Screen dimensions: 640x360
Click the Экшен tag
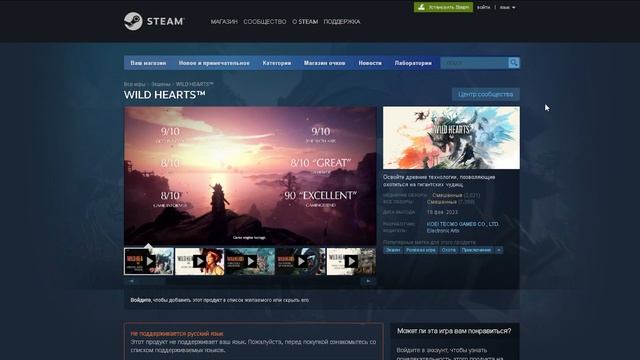(393, 250)
